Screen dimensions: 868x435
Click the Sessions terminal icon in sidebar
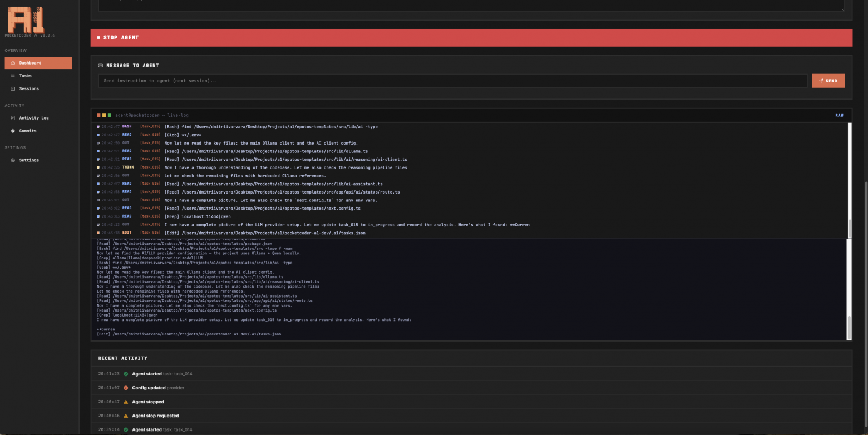coord(13,88)
